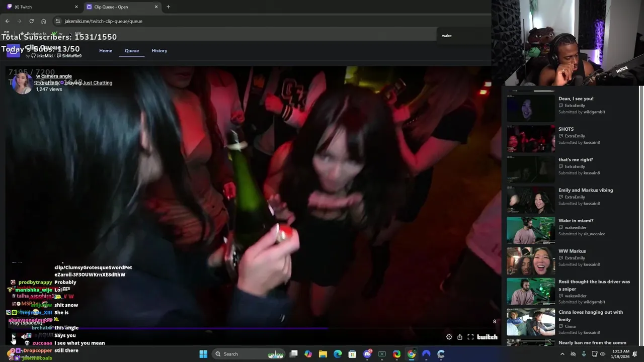Viewport: 644px width, 362px height.
Task: Enter fullscreen in the clip player
Action: (x=470, y=337)
